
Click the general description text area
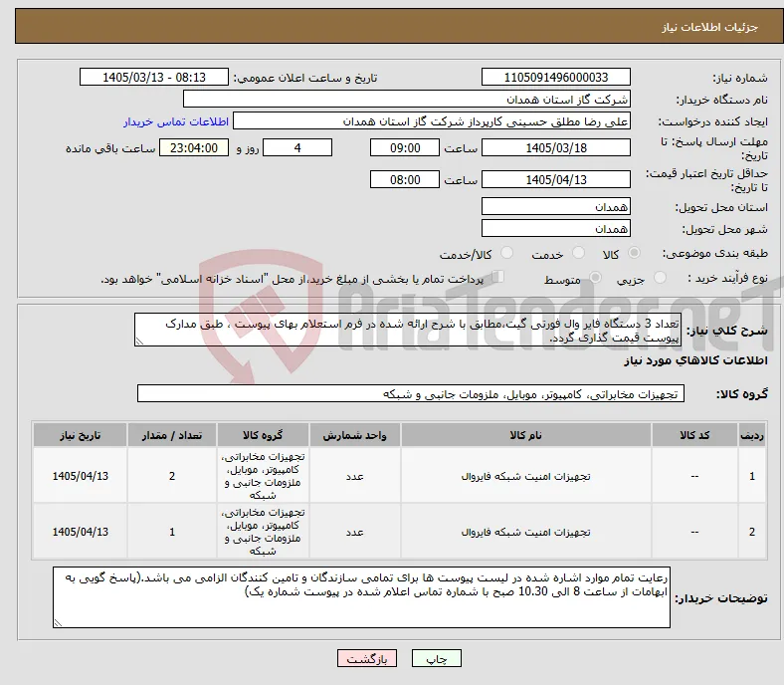point(408,330)
